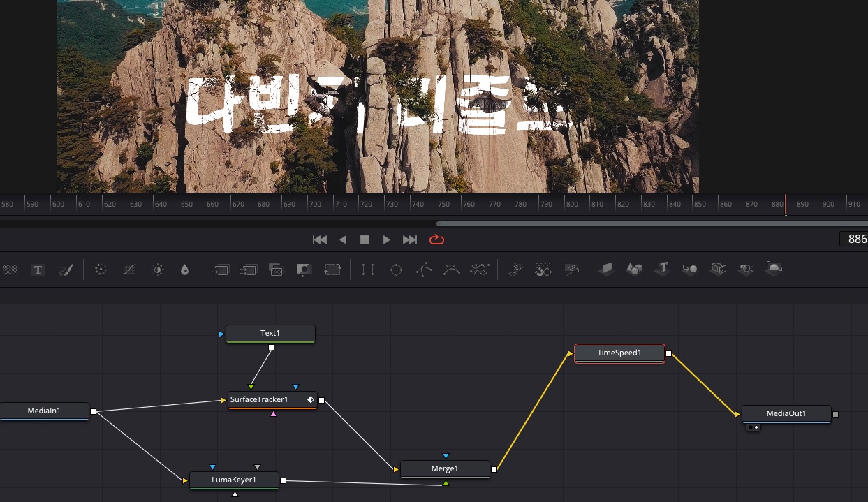Add the Shape 3D node icon
This screenshot has height=502, width=868.
point(634,269)
